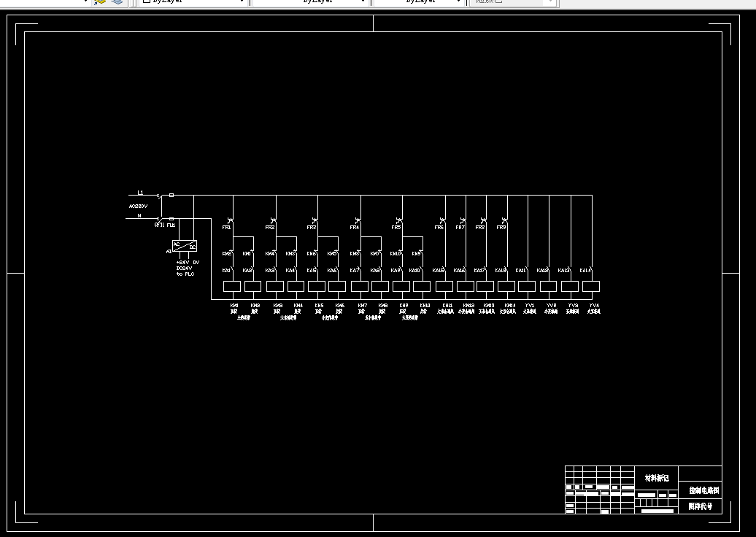Select the KA8 contact label
Image resolution: width=756 pixels, height=537 pixels.
(x=374, y=271)
